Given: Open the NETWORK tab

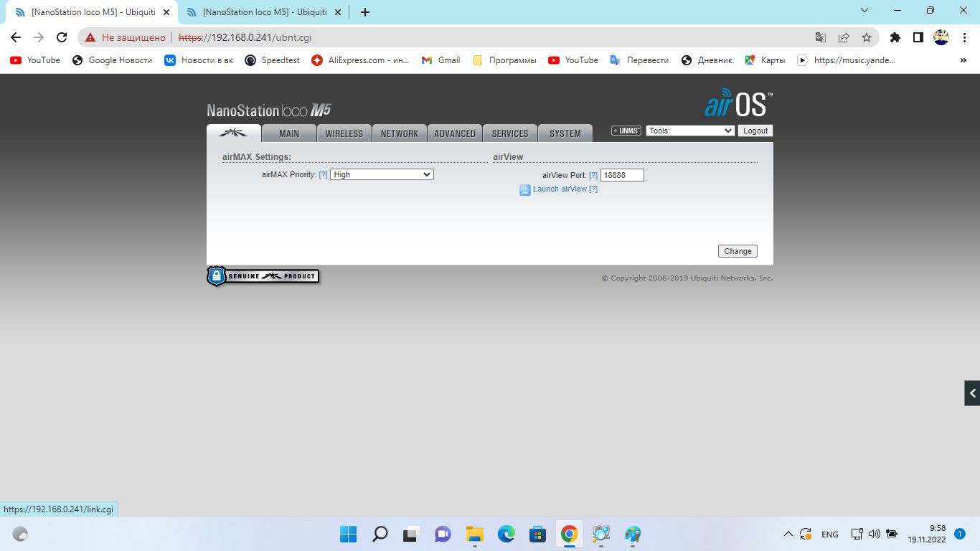Looking at the screenshot, I should (400, 133).
